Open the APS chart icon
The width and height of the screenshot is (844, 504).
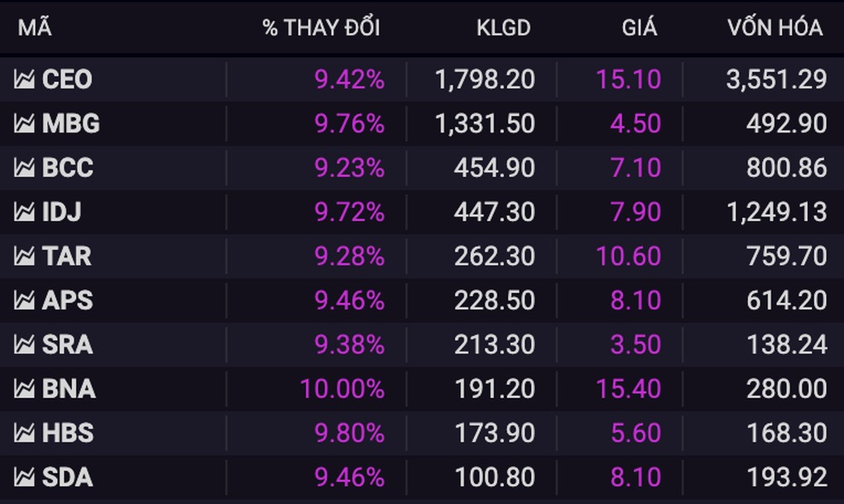click(24, 301)
